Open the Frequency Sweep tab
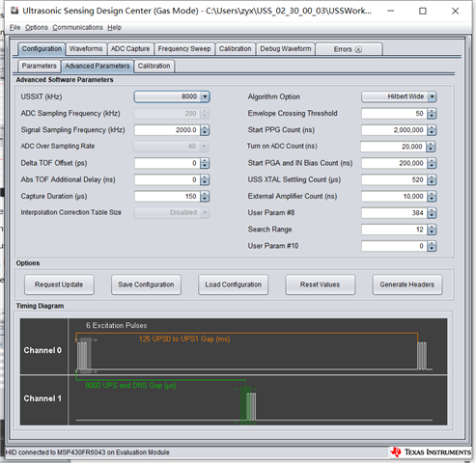 [184, 49]
